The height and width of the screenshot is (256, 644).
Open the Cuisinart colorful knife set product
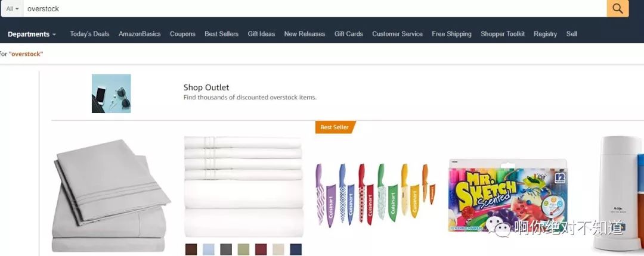pos(376,195)
